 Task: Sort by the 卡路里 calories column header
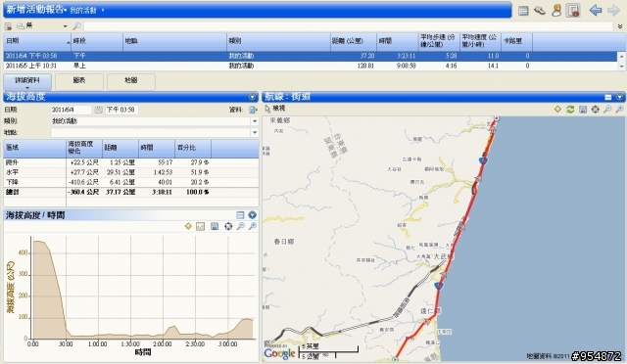pyautogui.click(x=516, y=41)
